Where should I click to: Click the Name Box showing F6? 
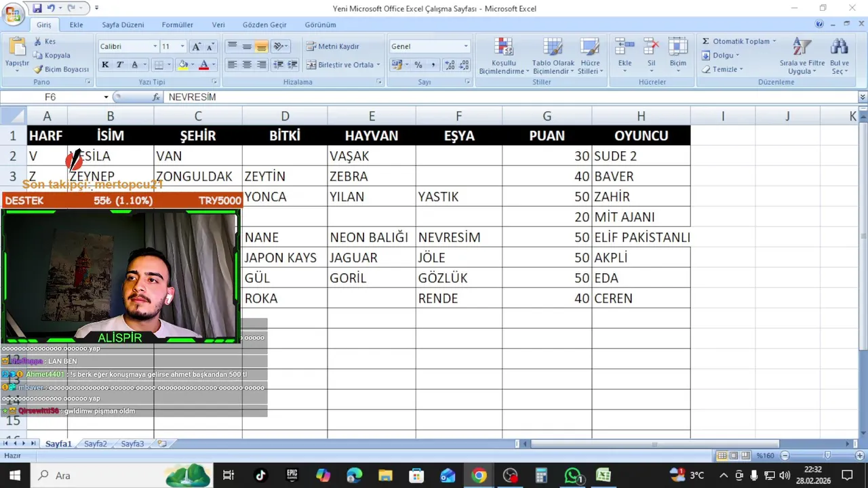51,97
